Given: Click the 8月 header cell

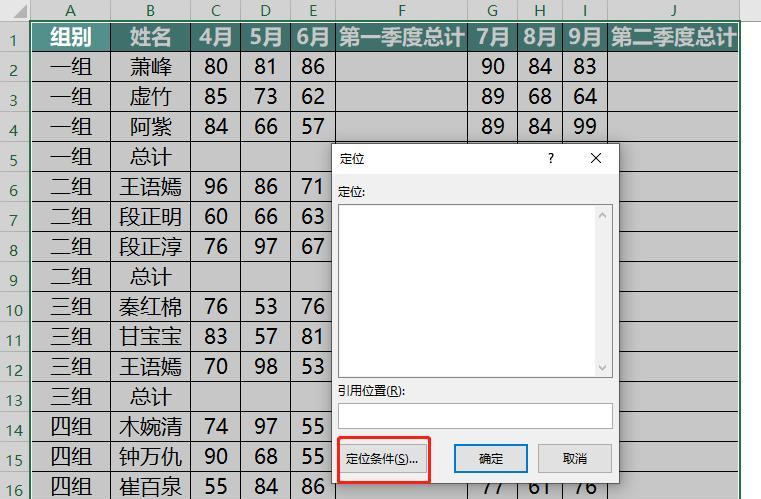Looking at the screenshot, I should coord(540,37).
